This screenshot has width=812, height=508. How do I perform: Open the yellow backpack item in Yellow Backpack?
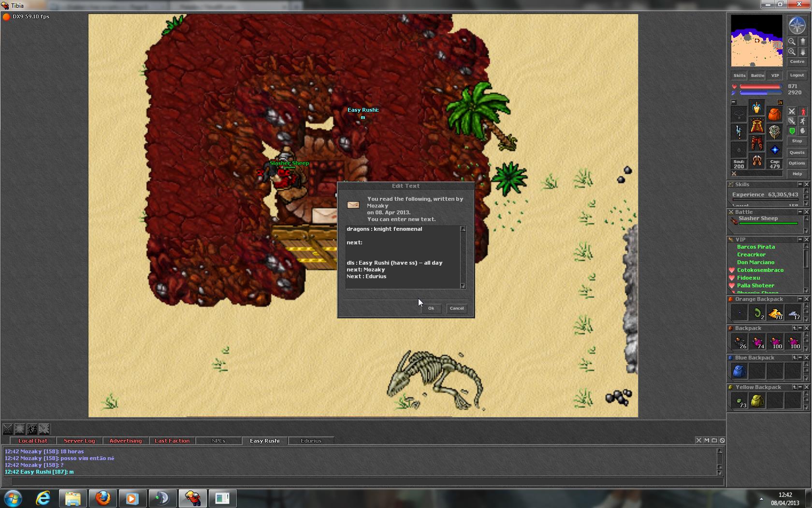(x=757, y=401)
